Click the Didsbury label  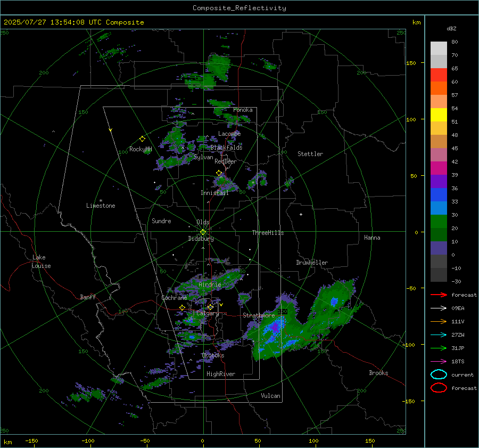pyautogui.click(x=201, y=239)
